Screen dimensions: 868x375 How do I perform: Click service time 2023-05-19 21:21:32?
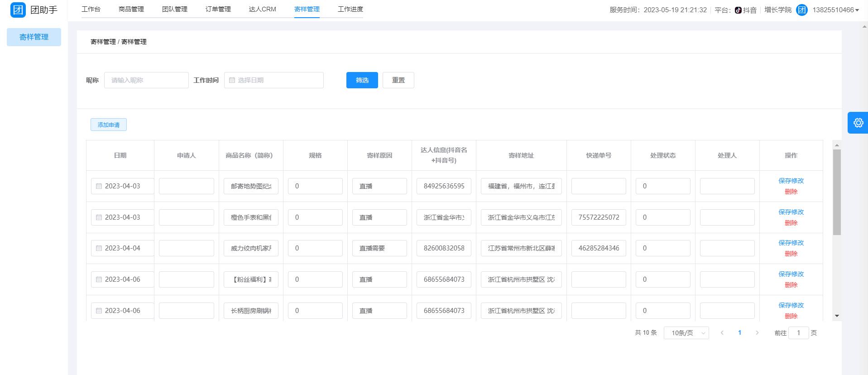click(x=675, y=10)
